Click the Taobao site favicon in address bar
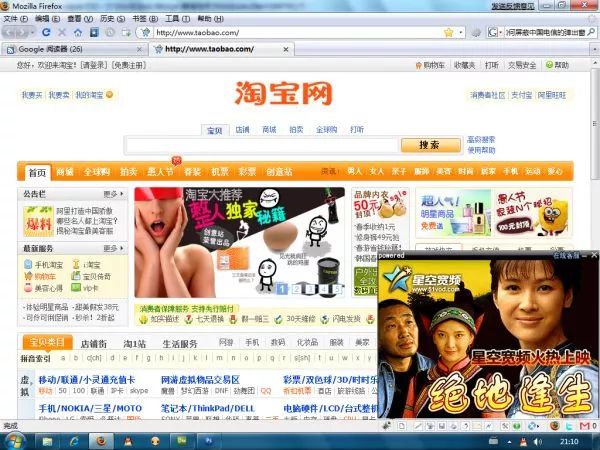 pos(145,33)
